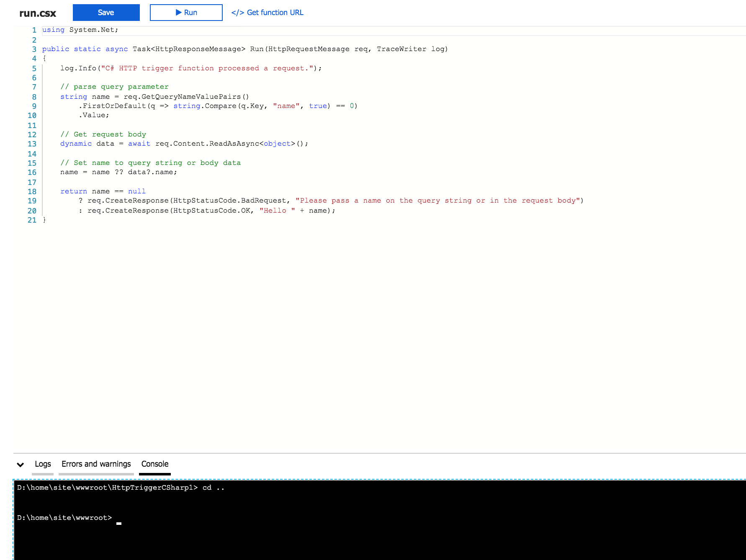Select the run.csx filename header

(37, 13)
